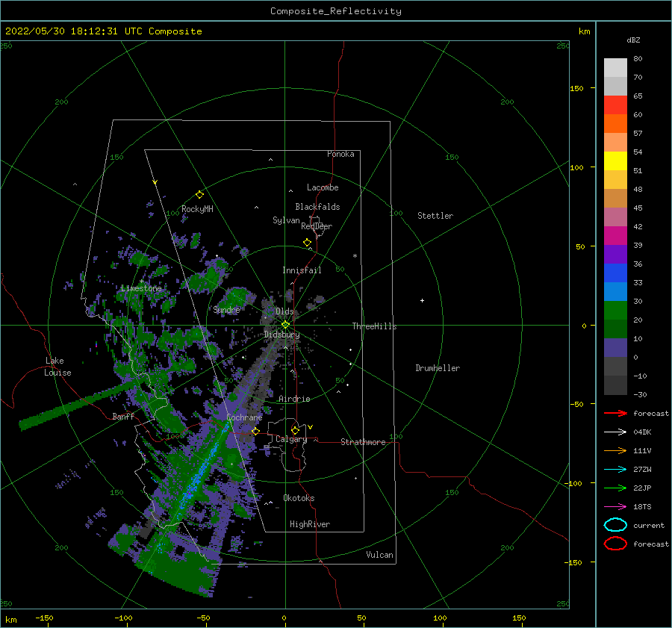The image size is (672, 628).
Task: Click the HighRiver town label
Action: pos(310,524)
